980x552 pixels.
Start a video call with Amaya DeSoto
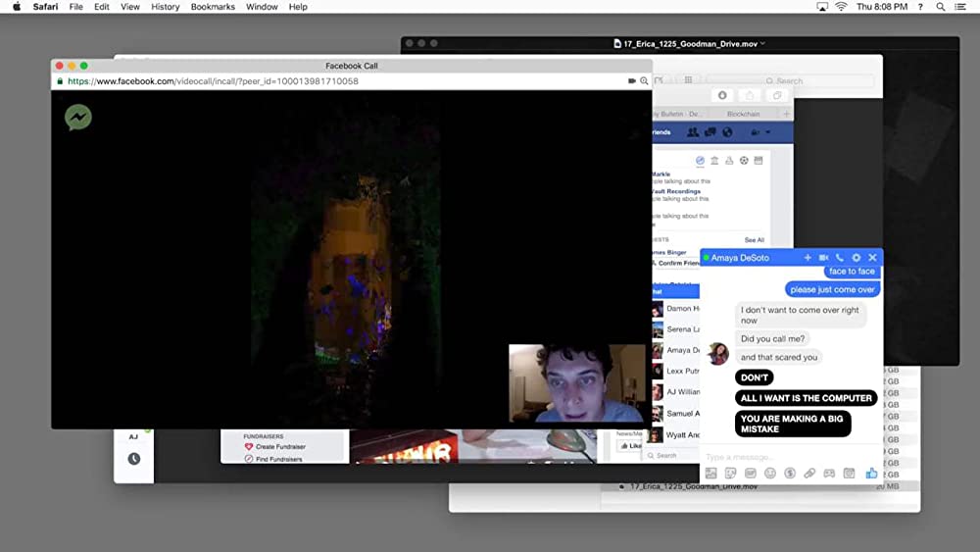[x=823, y=258]
